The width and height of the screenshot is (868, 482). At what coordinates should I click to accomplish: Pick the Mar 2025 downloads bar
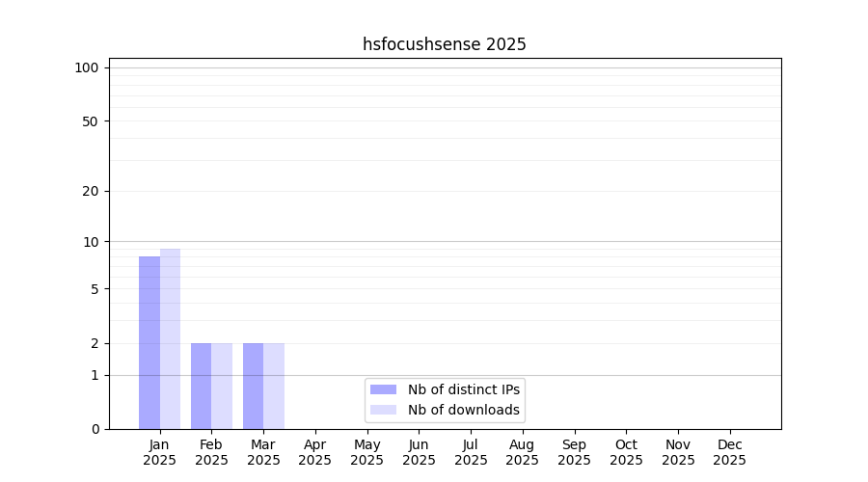pos(274,386)
